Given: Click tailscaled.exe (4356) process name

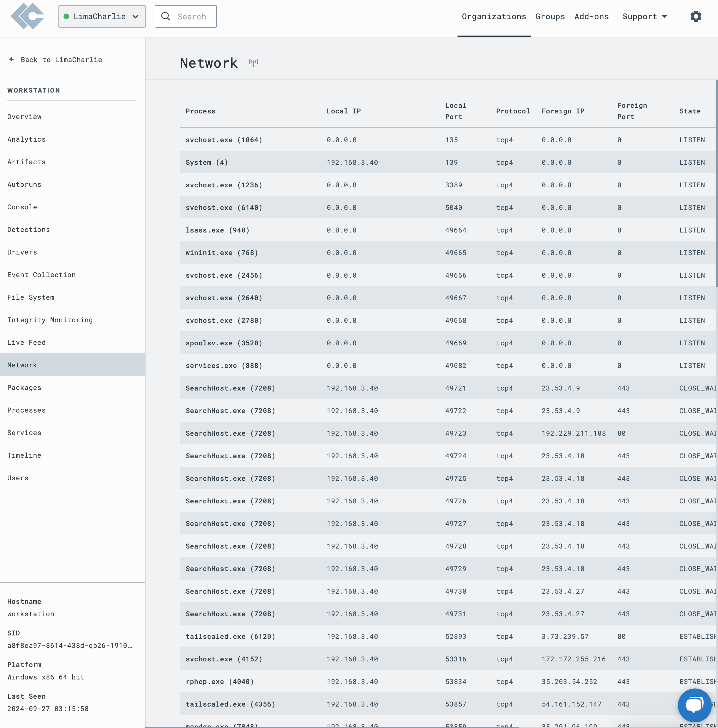Looking at the screenshot, I should [230, 704].
